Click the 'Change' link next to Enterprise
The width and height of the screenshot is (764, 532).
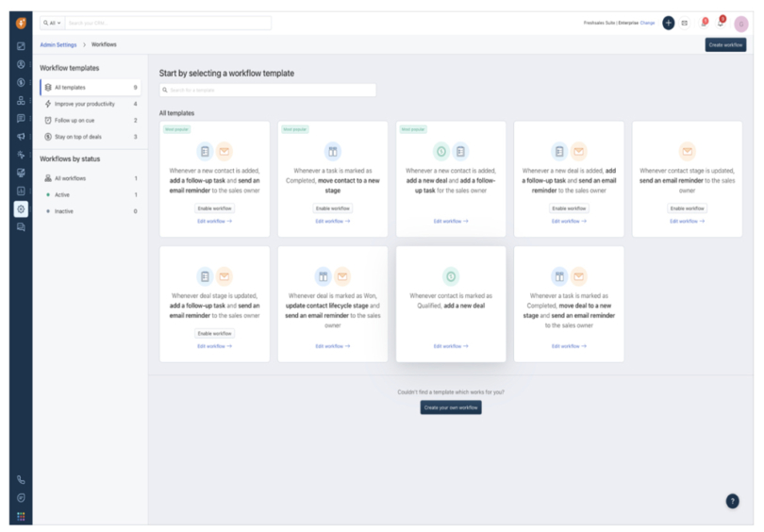647,23
